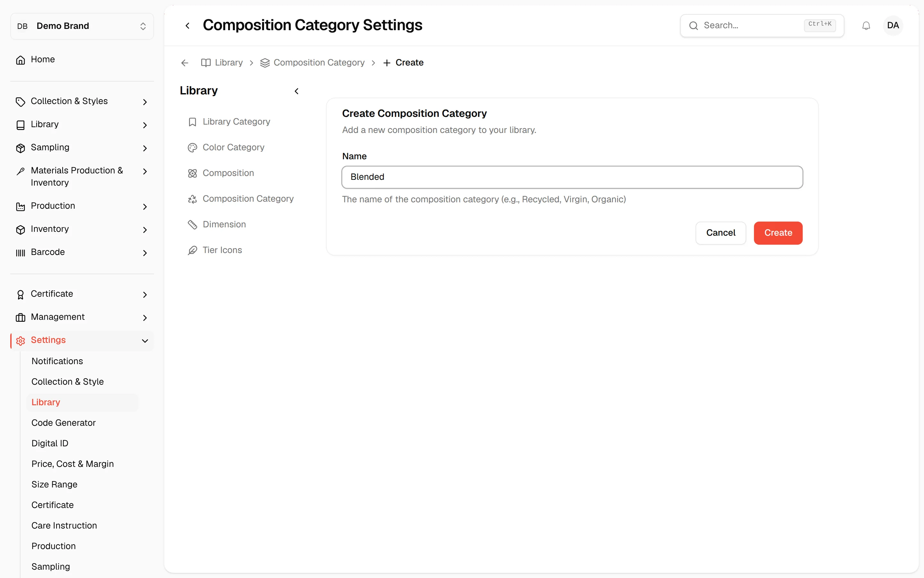Click the Collection & Styles tag icon
This screenshot has height=578, width=924.
click(x=21, y=102)
